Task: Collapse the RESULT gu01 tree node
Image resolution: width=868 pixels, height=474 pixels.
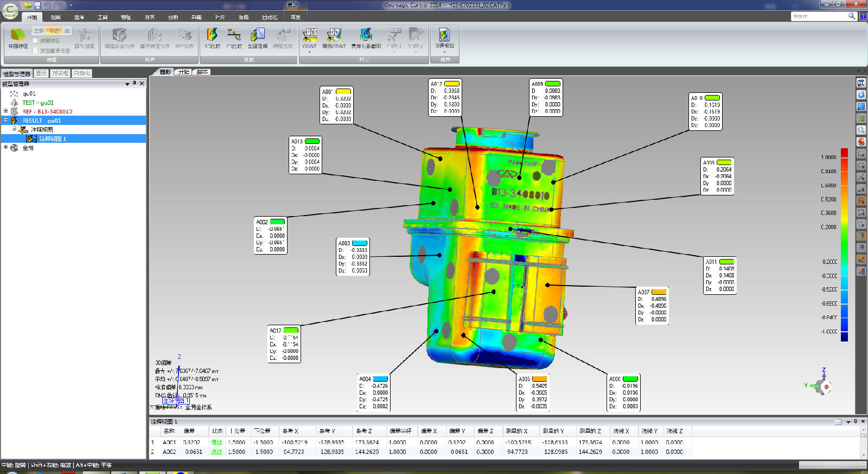Action: tap(6, 121)
